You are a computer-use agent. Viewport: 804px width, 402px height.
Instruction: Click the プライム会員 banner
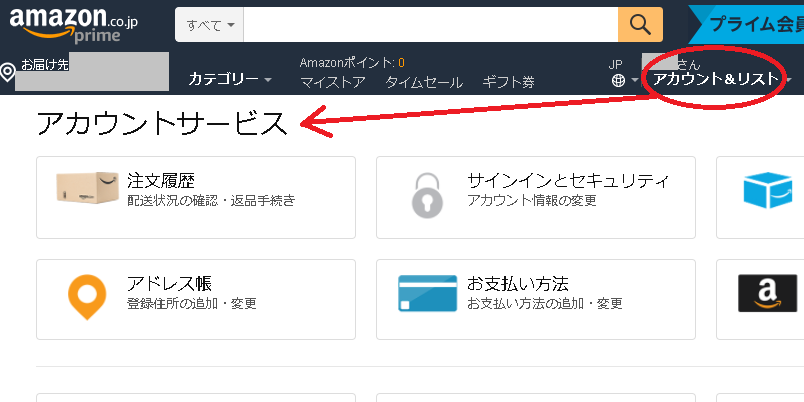(748, 25)
